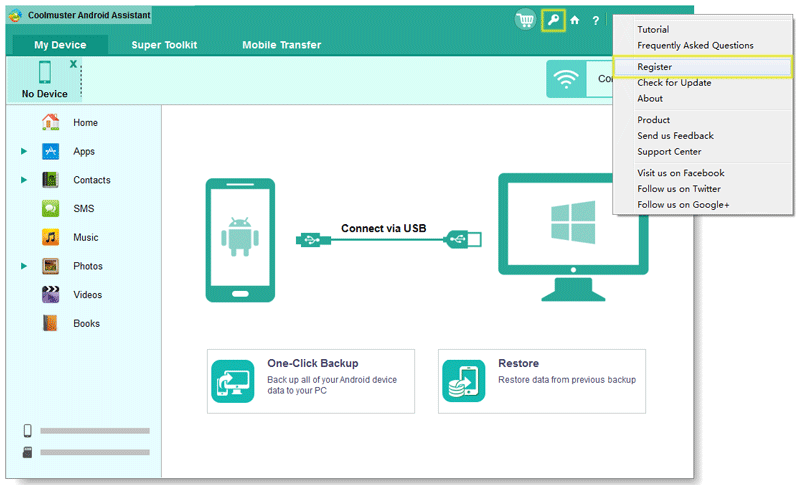The height and width of the screenshot is (485, 800).
Task: Click the No Device phone icon
Action: click(45, 72)
